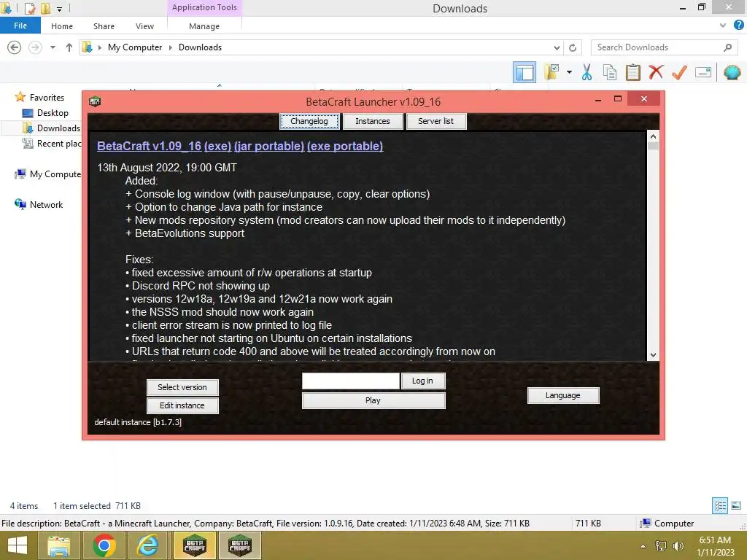Click the Edit instance button
The height and width of the screenshot is (560, 747).
[182, 405]
